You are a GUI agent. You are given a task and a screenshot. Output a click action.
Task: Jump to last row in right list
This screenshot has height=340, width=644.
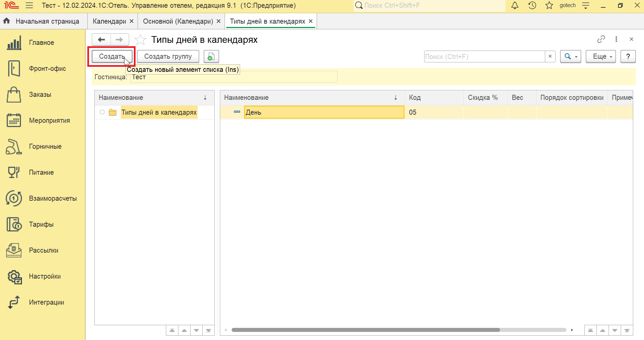627,330
